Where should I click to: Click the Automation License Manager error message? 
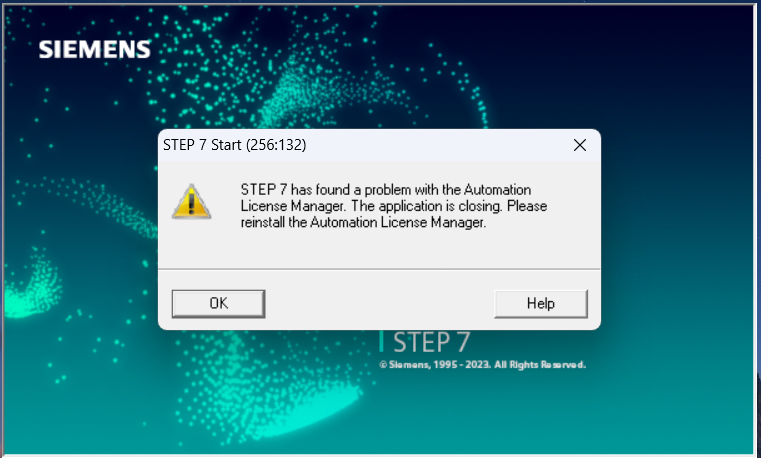click(x=394, y=206)
